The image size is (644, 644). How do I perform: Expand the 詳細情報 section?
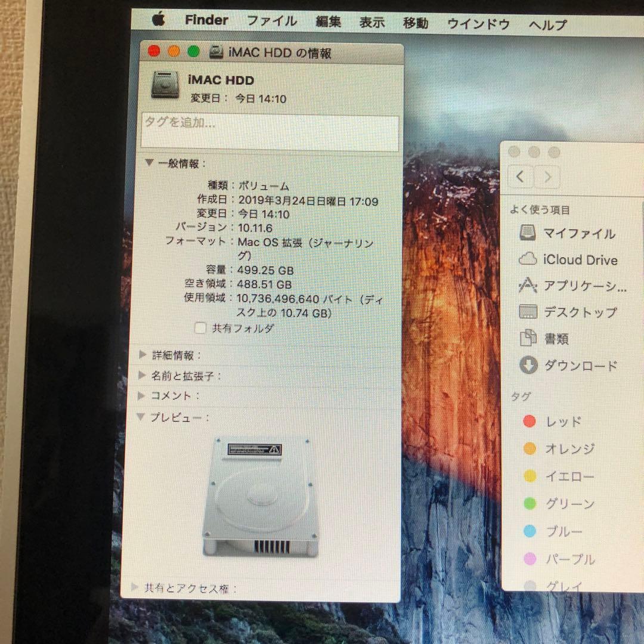click(143, 354)
